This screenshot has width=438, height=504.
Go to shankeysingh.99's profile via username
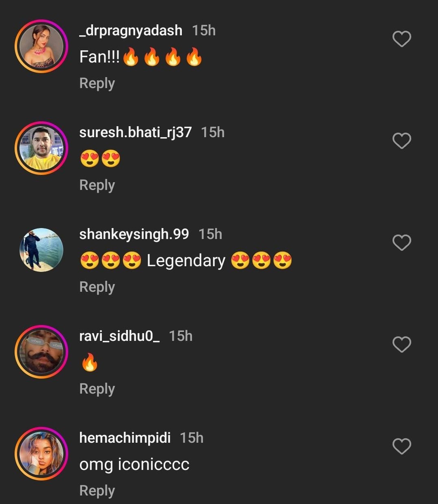click(x=134, y=234)
